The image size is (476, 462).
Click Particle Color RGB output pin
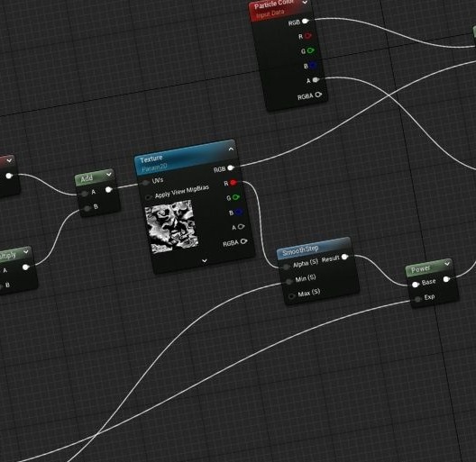(306, 22)
